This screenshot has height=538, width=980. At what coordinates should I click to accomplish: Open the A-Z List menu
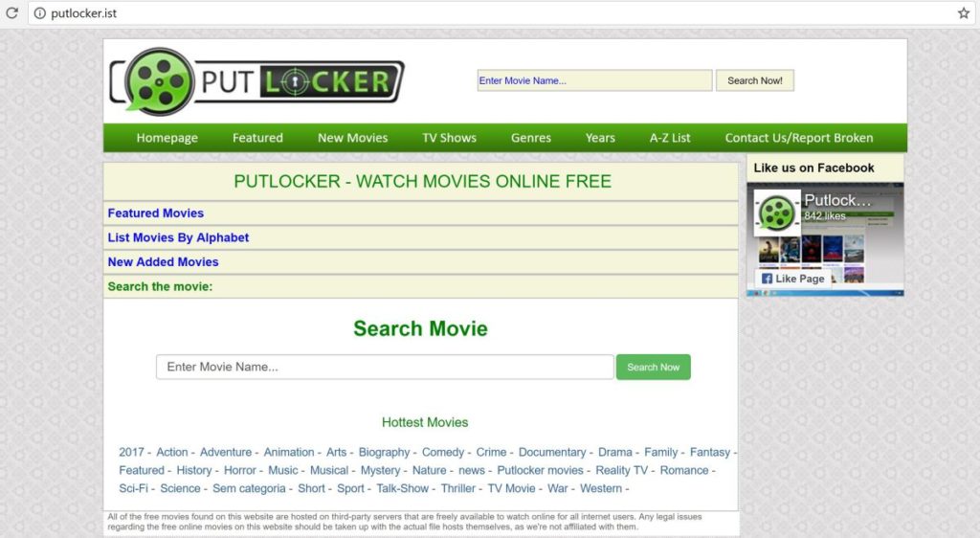click(670, 138)
